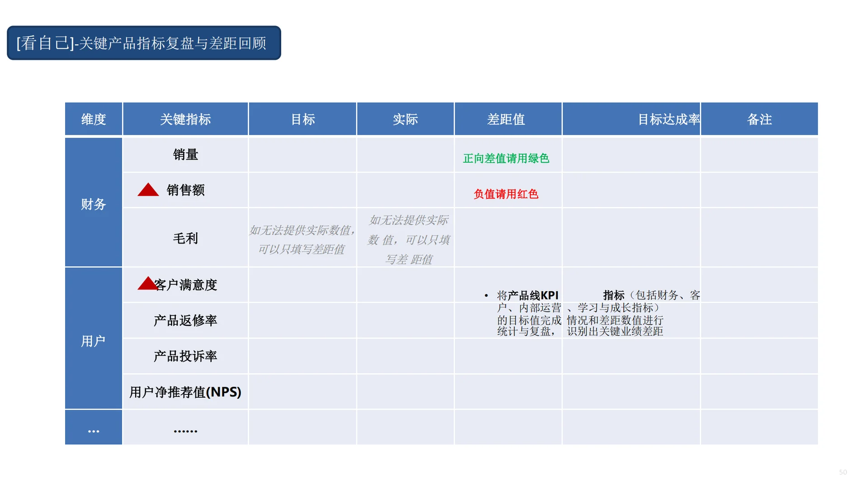Click the bullet note starting 将产品线KPI
The image size is (868, 488).
point(592,313)
